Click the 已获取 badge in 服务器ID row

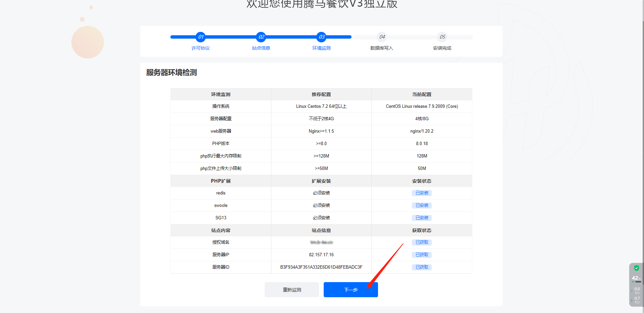pos(422,267)
